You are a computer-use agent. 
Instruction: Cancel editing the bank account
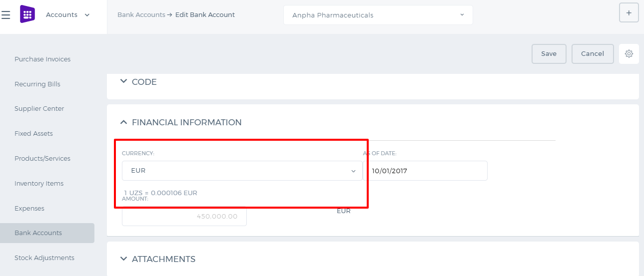[x=593, y=54]
